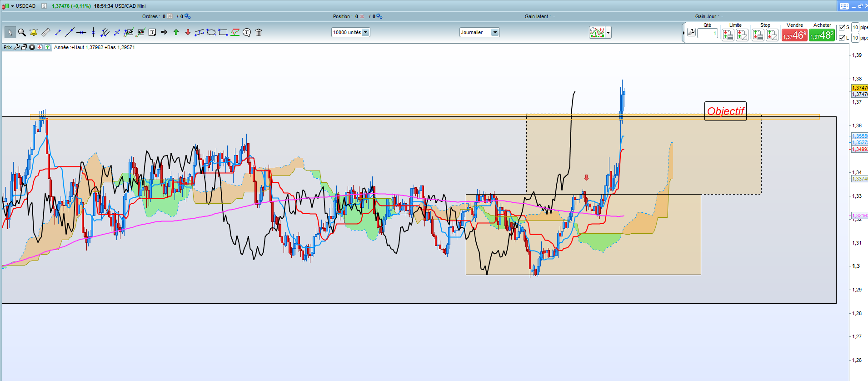Expand the Journalier timeframe dropdown
Image resolution: width=868 pixels, height=381 pixels.
[495, 32]
